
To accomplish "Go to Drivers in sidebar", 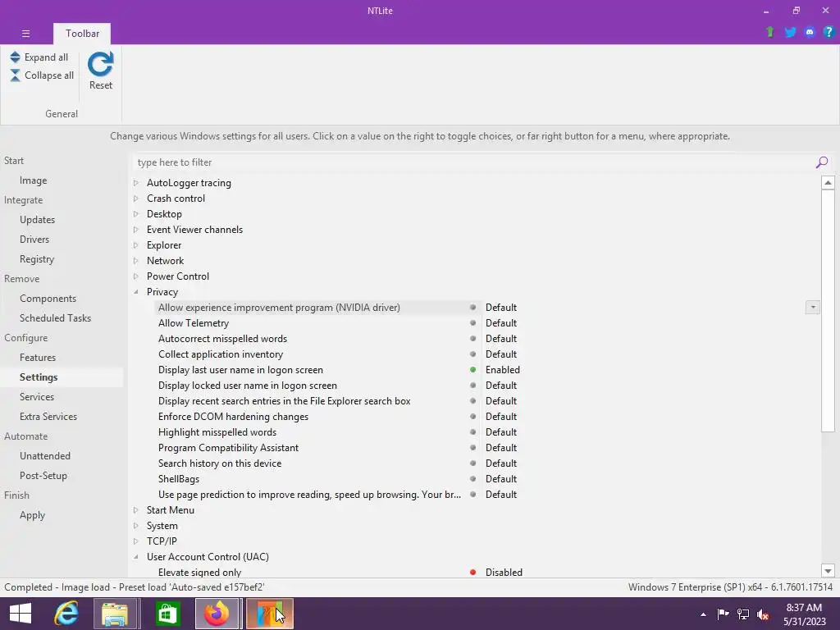I will (34, 240).
